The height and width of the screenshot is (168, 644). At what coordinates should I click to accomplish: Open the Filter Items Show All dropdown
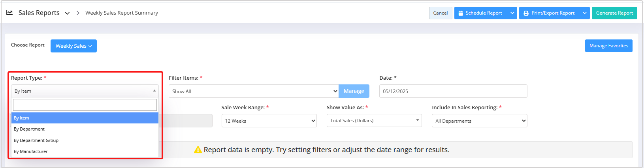(x=254, y=91)
